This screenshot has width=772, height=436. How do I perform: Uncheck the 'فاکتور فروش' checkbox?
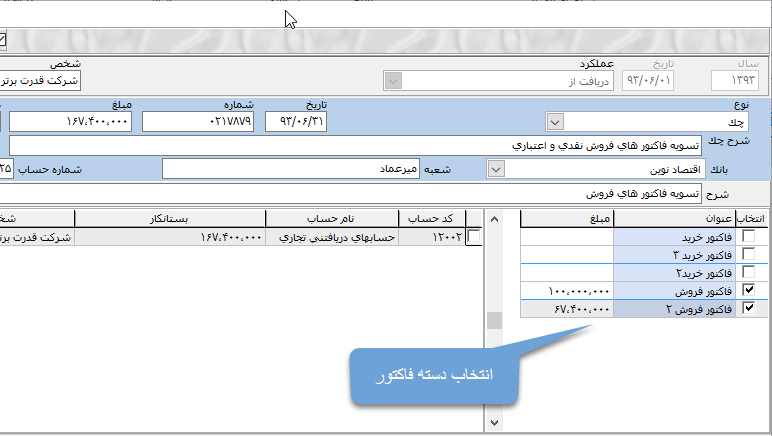[x=747, y=291]
